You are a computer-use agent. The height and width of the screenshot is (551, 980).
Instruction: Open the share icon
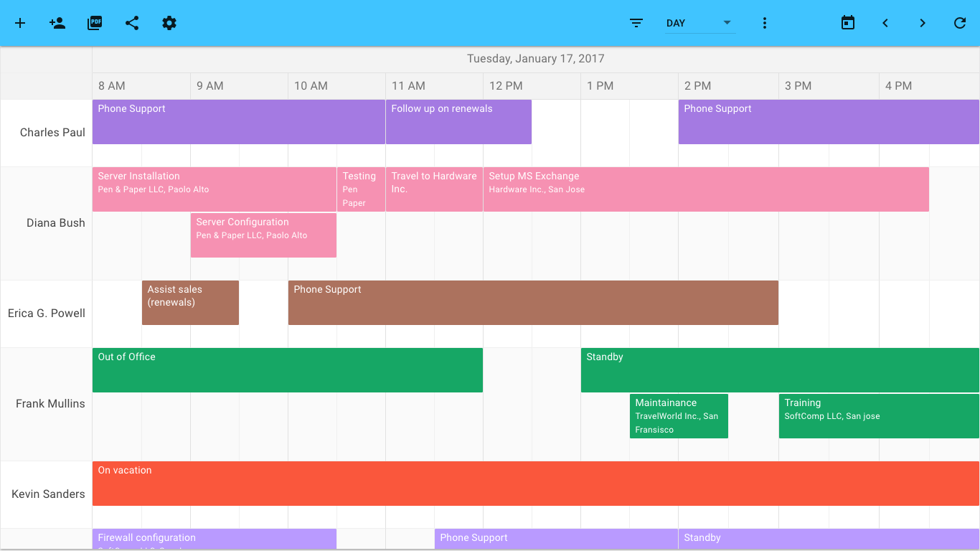click(132, 23)
